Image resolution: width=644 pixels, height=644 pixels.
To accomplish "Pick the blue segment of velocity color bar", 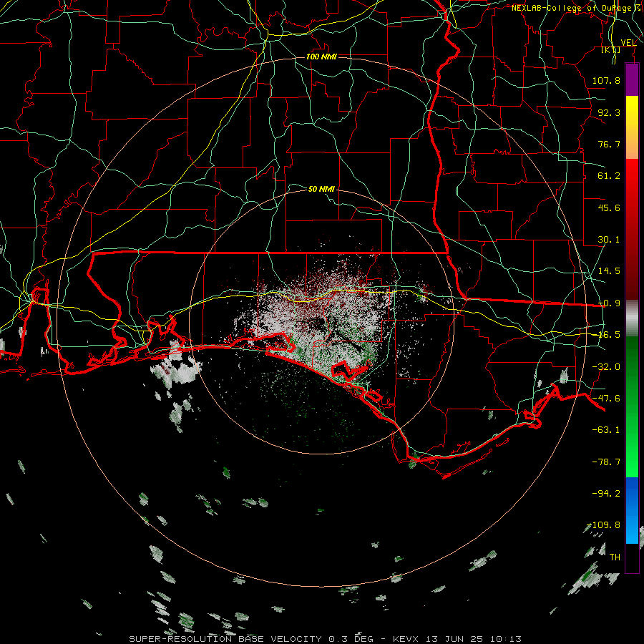I will point(632,510).
